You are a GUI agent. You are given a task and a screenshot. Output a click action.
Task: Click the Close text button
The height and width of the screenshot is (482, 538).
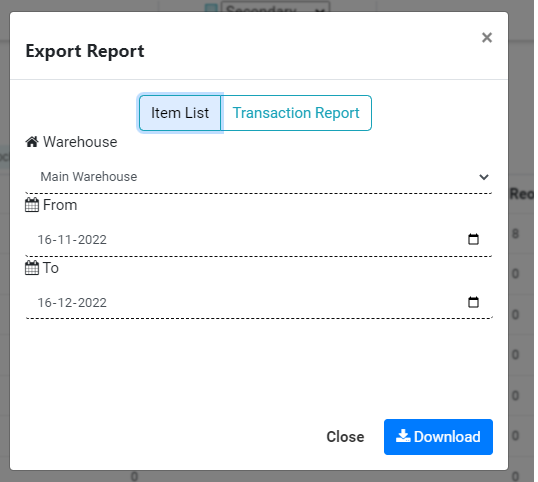tap(345, 437)
